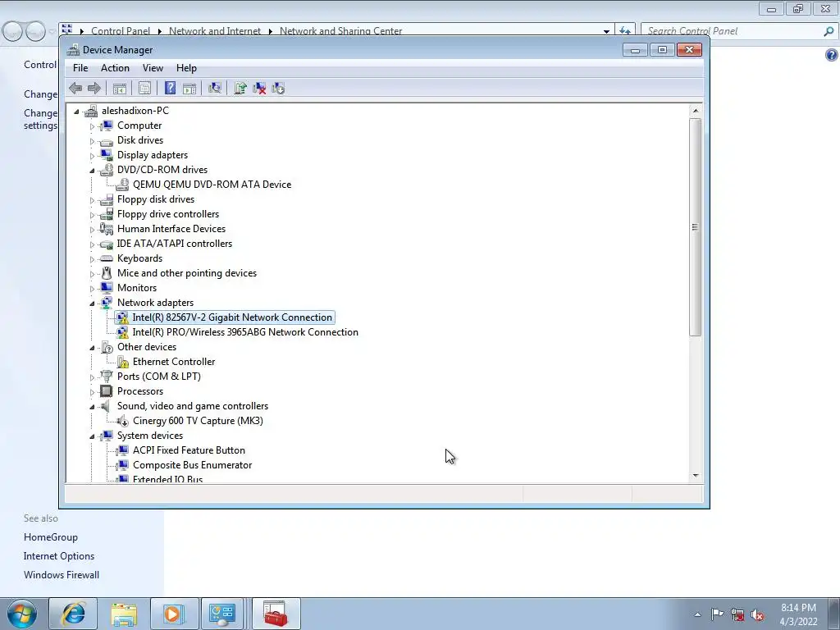
Task: Collapse the aleshadixon-PC root node
Action: click(x=76, y=112)
